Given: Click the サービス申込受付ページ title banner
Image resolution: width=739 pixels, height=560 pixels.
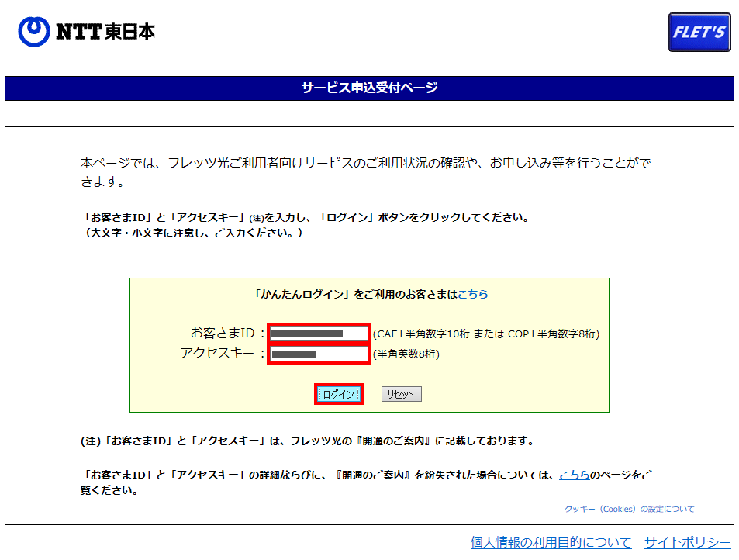Looking at the screenshot, I should click(x=369, y=88).
